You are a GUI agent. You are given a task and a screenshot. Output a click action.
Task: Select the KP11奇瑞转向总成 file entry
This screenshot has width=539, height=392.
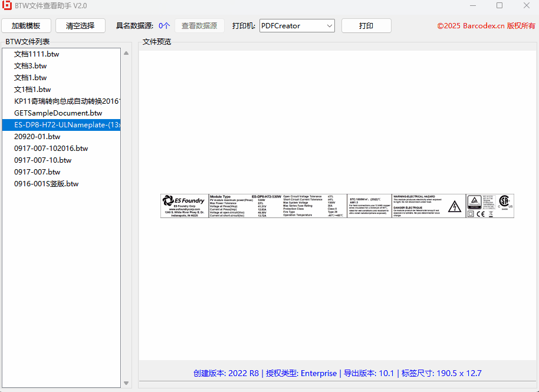tap(61, 101)
